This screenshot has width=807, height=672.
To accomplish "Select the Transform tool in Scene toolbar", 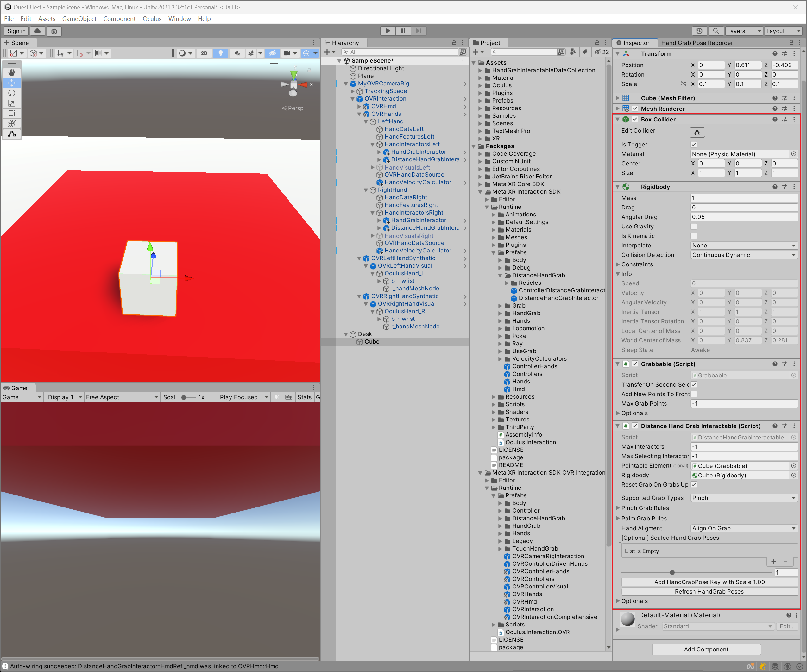I will tap(12, 123).
